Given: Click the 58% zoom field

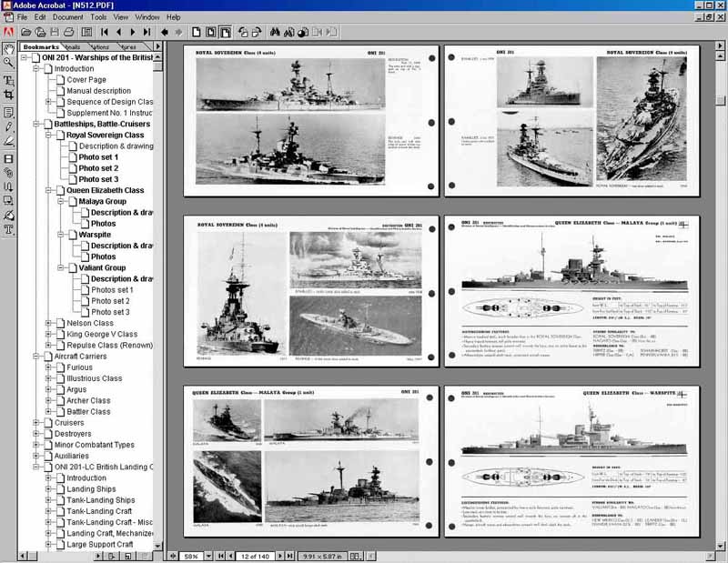Looking at the screenshot, I should (191, 556).
